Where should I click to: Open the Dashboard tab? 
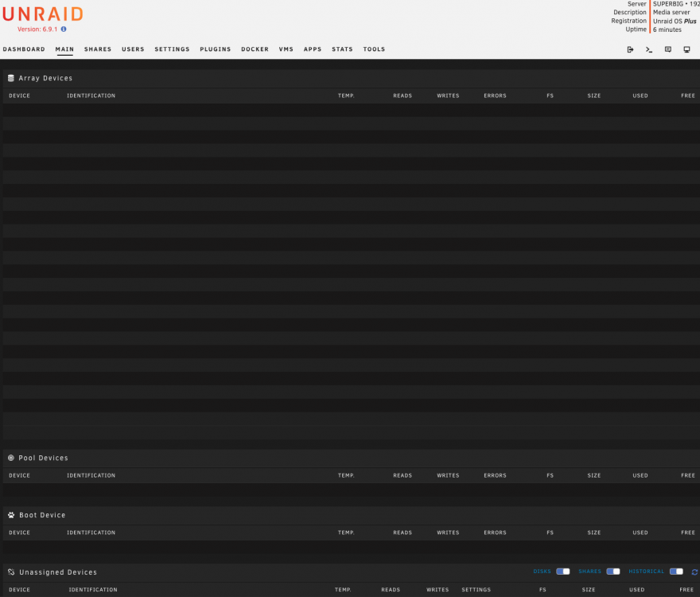click(x=24, y=49)
